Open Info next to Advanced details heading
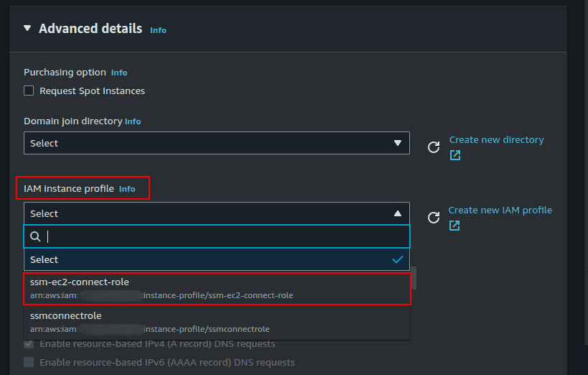Image resolution: width=588 pixels, height=375 pixels. [158, 30]
